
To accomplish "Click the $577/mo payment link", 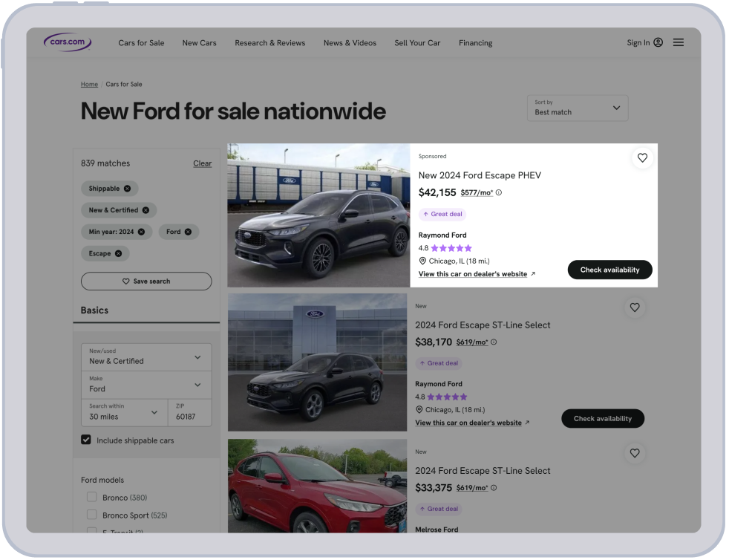I will [479, 194].
